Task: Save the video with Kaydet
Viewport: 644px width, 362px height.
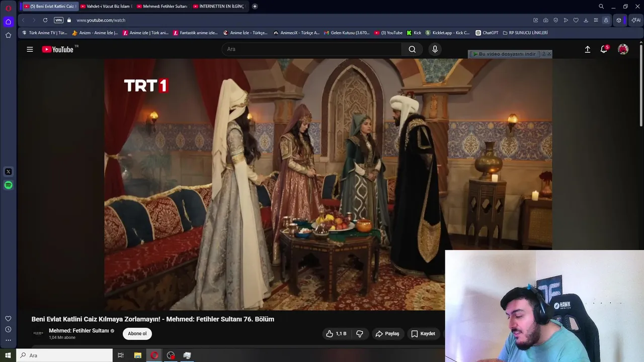Action: pos(423,333)
